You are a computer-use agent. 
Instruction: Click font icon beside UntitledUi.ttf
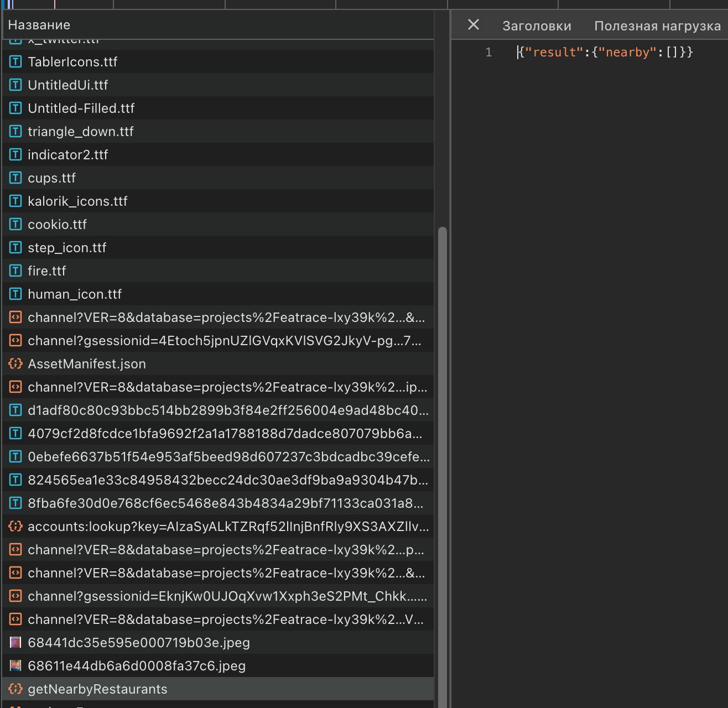15,85
